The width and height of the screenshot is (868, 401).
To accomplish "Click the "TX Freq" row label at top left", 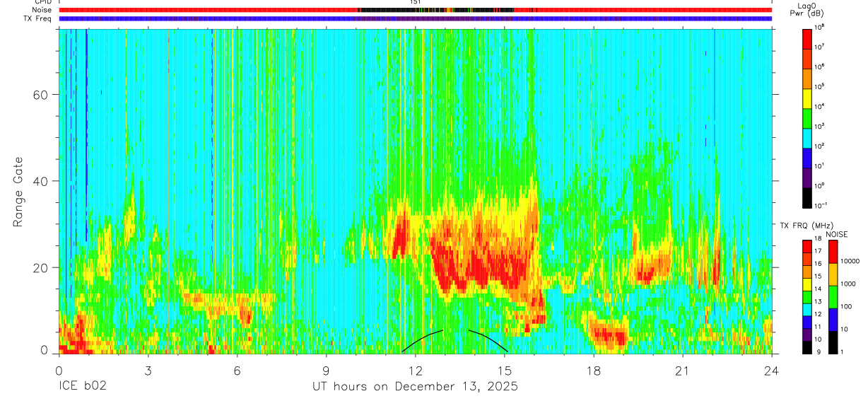I will (38, 18).
